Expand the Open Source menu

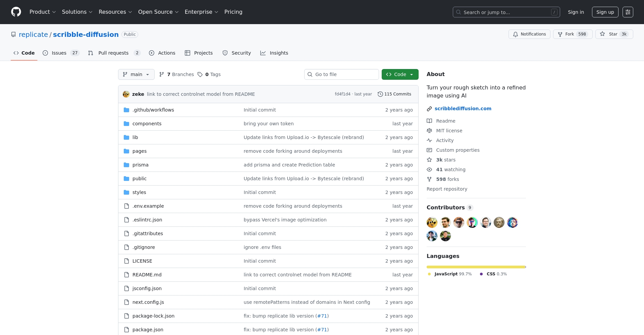tap(158, 12)
